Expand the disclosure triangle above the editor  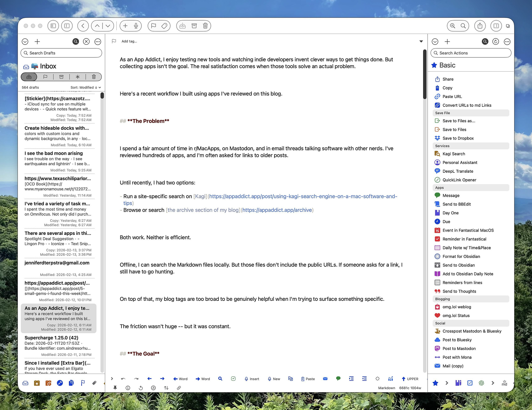[x=421, y=41]
